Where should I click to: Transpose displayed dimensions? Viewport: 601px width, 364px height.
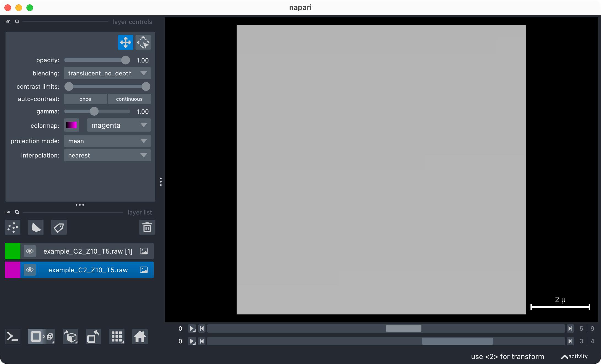point(94,336)
